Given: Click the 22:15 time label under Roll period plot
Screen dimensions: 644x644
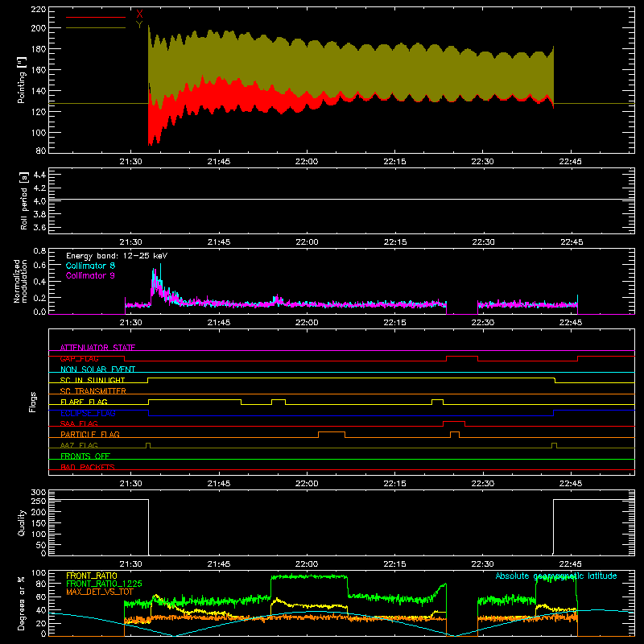Looking at the screenshot, I should click(394, 242).
